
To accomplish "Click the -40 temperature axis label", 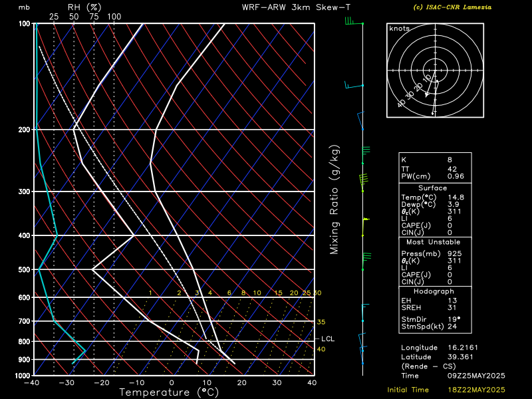I will 31,383.
